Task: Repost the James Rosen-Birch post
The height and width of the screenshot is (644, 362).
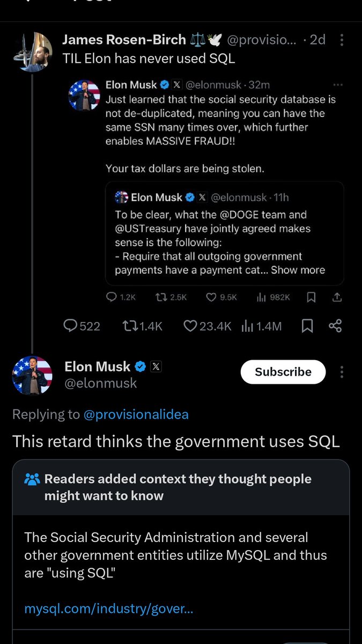Action: pyautogui.click(x=130, y=326)
